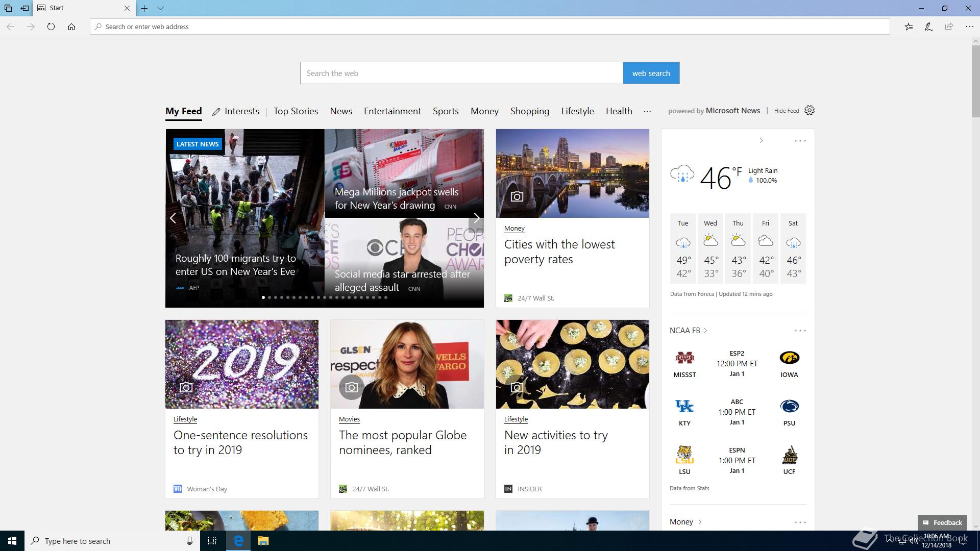Click the Tabs you've set aside icon
980x551 pixels.
pyautogui.click(x=8, y=8)
